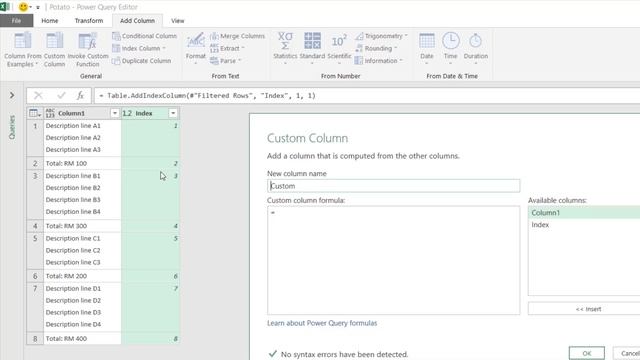
Task: Click the New column name field
Action: pyautogui.click(x=393, y=186)
